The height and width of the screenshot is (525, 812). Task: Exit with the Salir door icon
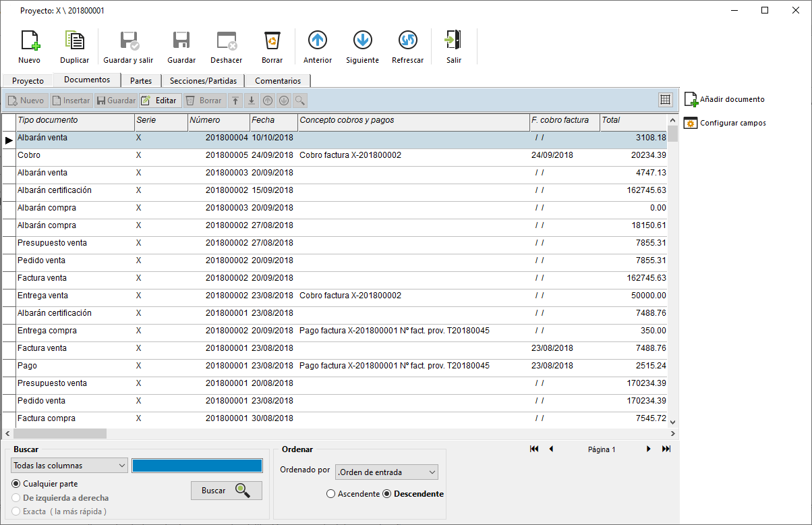[454, 47]
